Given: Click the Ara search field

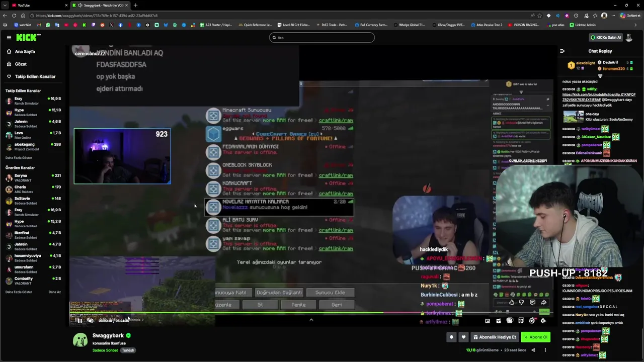Looking at the screenshot, I should pyautogui.click(x=322, y=37).
